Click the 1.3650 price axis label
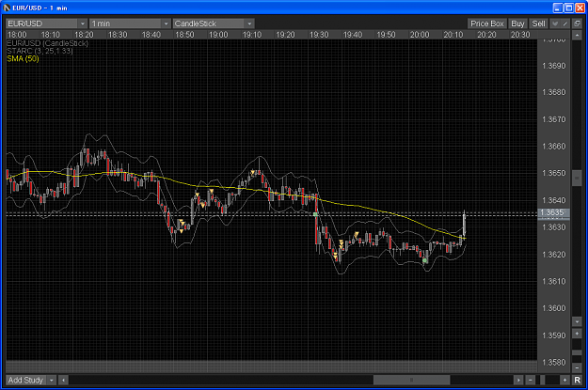Viewport: 588px width, 390px height. [x=553, y=173]
